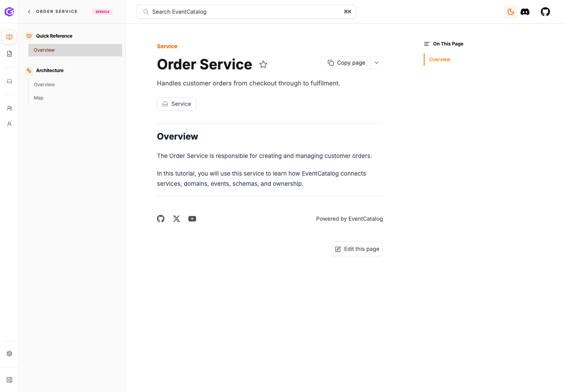The height and width of the screenshot is (392, 565).
Task: Click the Copy page button
Action: click(346, 63)
